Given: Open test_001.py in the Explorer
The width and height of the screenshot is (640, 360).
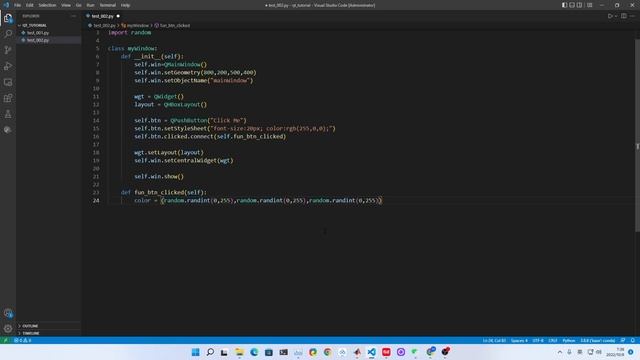Looking at the screenshot, I should (38, 33).
